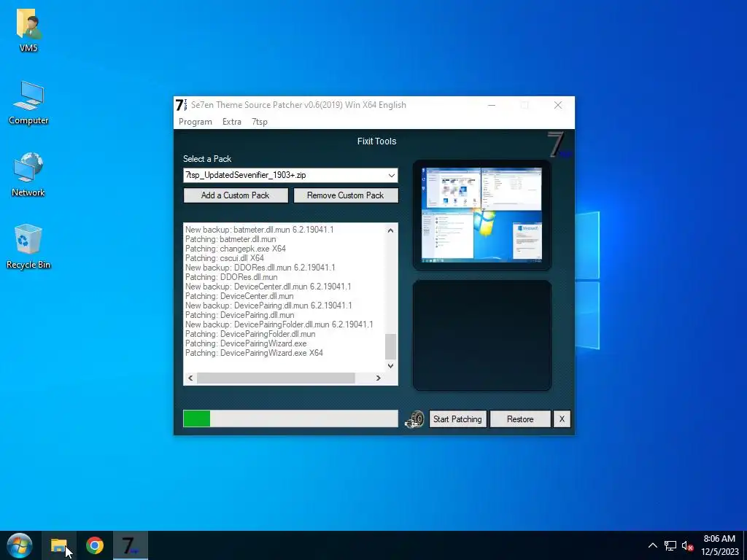Click 'New backup: DevicePairing.dll.mun 6.2.19041.1' line
The width and height of the screenshot is (747, 560).
tap(268, 306)
